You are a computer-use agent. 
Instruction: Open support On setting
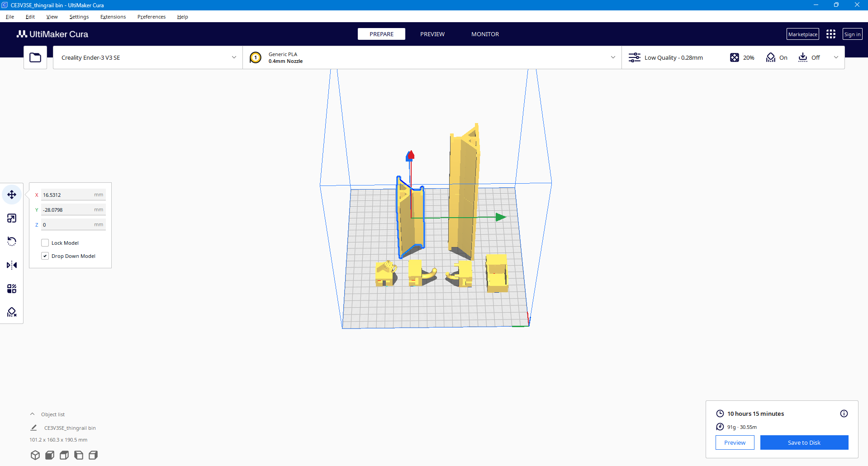777,57
